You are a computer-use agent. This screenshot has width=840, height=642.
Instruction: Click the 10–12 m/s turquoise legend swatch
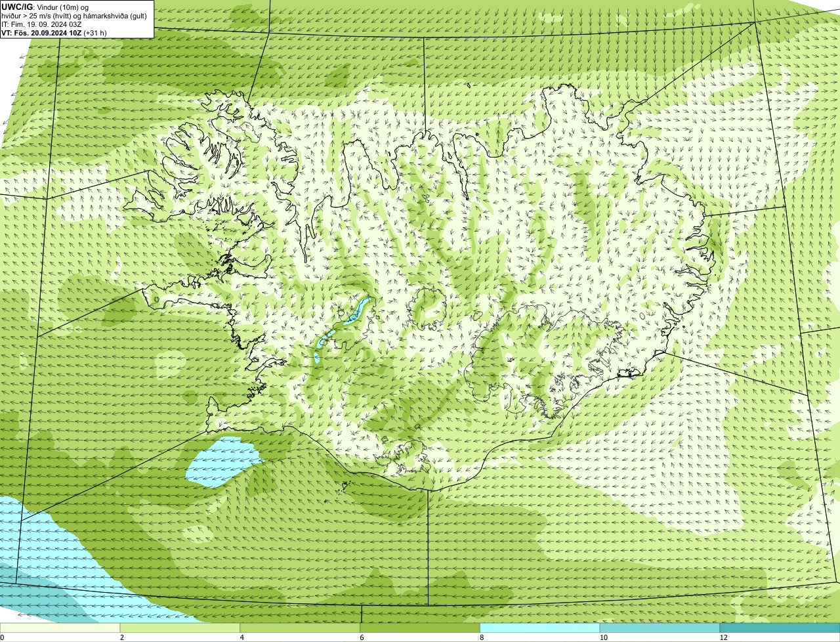[x=660, y=628]
